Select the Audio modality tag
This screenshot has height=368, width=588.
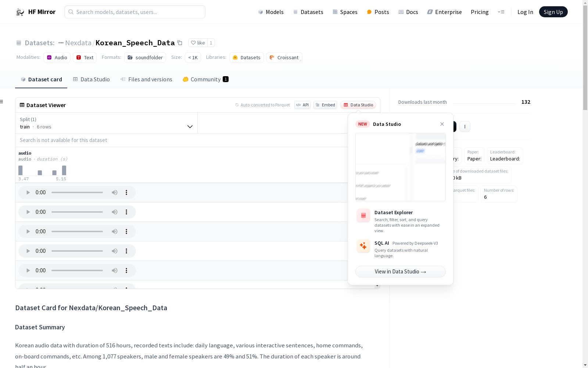point(57,57)
